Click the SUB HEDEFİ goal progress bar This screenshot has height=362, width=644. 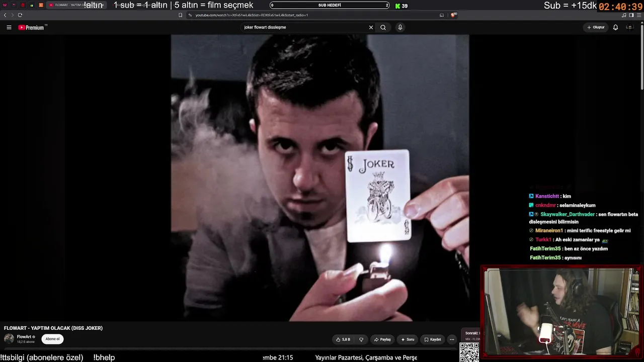[x=330, y=6]
